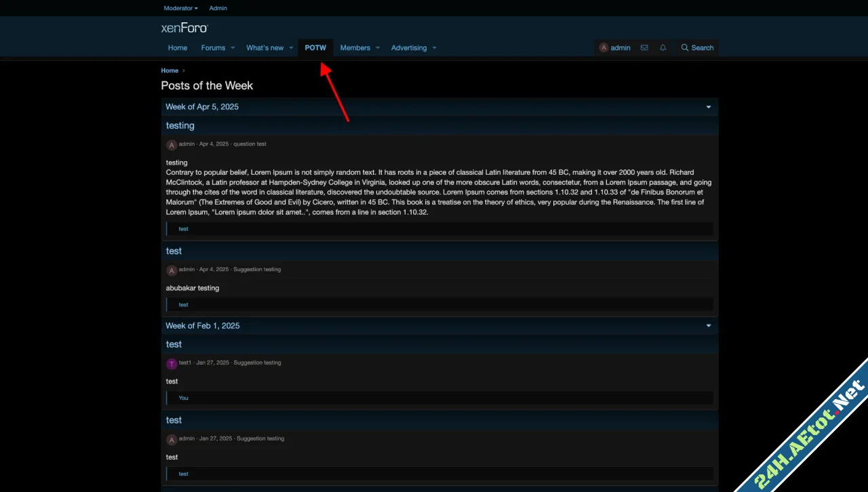Image resolution: width=868 pixels, height=492 pixels.
Task: Open the thread titled 'testing'
Action: pos(180,125)
